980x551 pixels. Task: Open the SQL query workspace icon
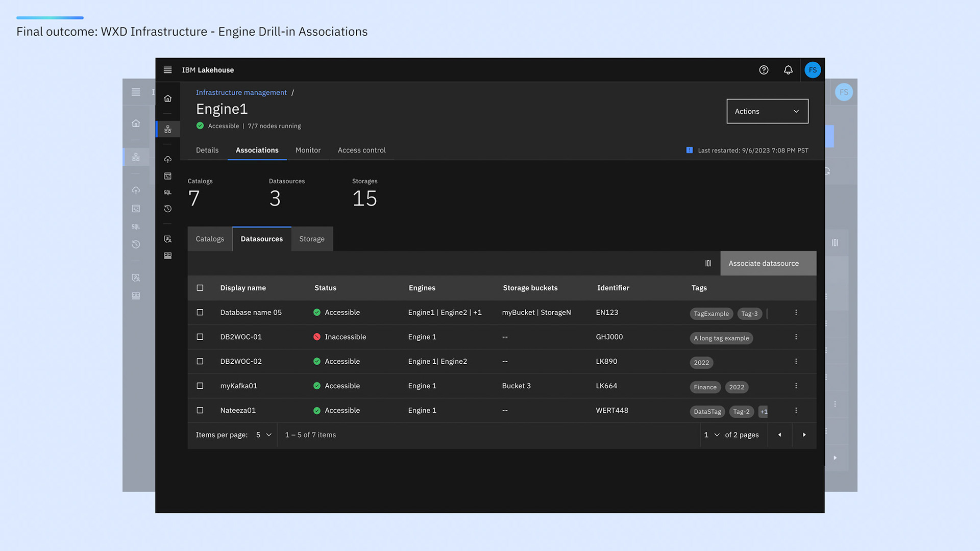coord(167,192)
